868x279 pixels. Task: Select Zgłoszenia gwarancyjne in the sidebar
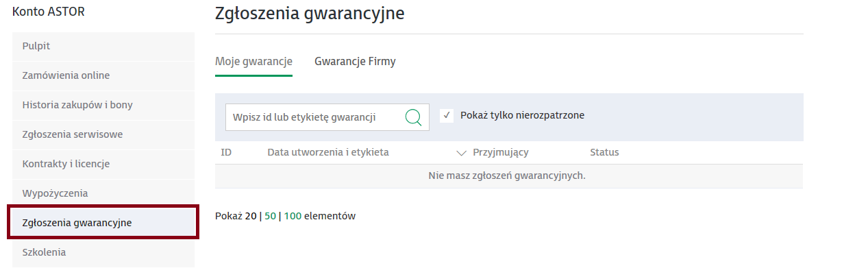103,223
